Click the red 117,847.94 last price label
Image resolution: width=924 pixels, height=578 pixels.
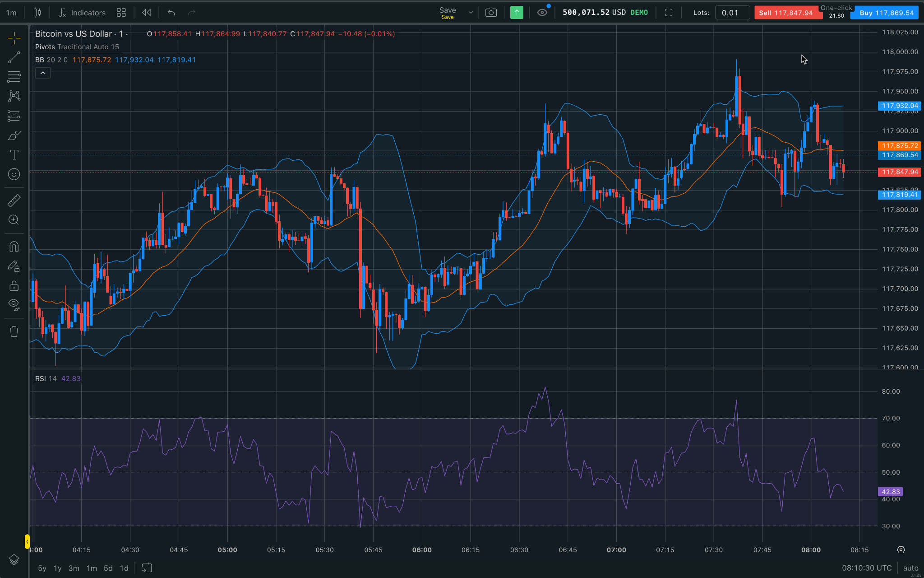coord(900,172)
